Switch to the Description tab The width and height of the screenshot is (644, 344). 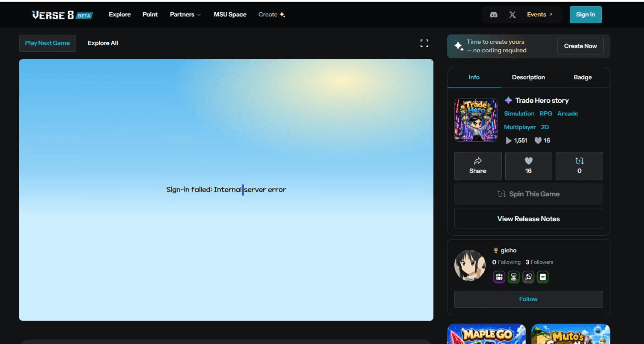tap(528, 77)
